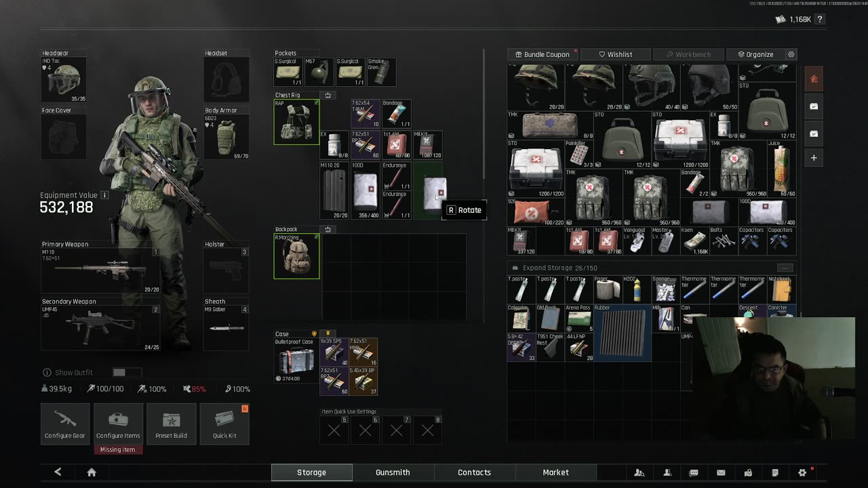Select the red home storage tab icon
This screenshot has width=868, height=488.
(x=814, y=79)
